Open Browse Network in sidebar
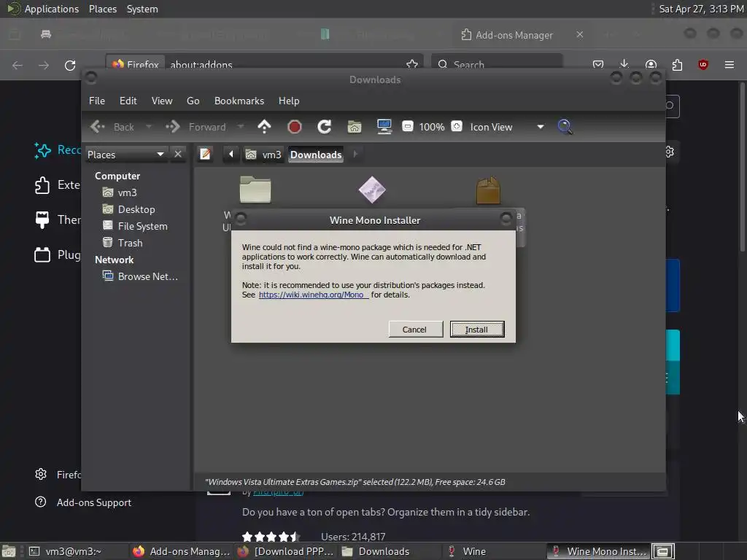Screen dimensions: 747x560 [141, 276]
